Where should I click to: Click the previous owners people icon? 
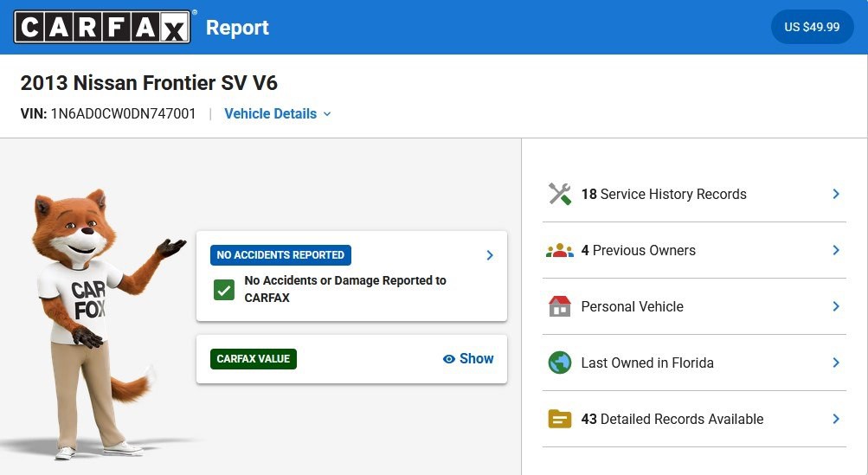(560, 250)
